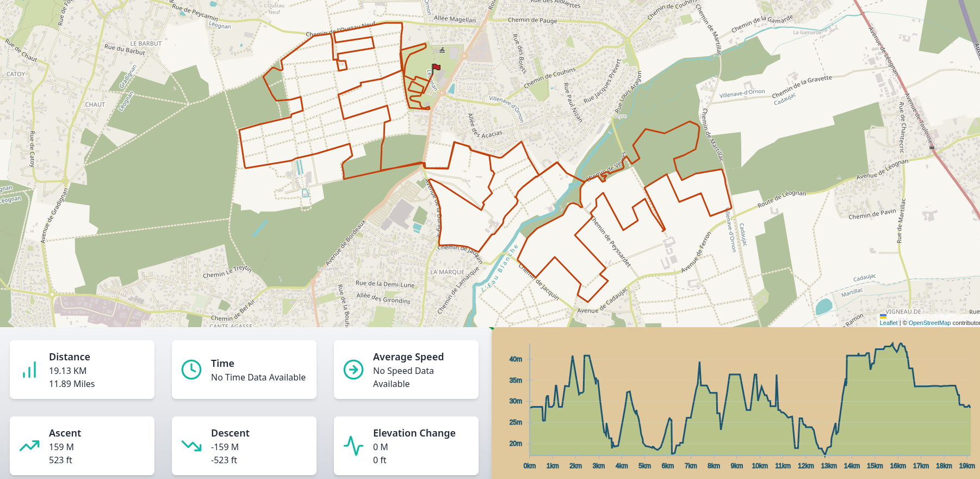Open the Leaflet attribution link

coord(889,323)
